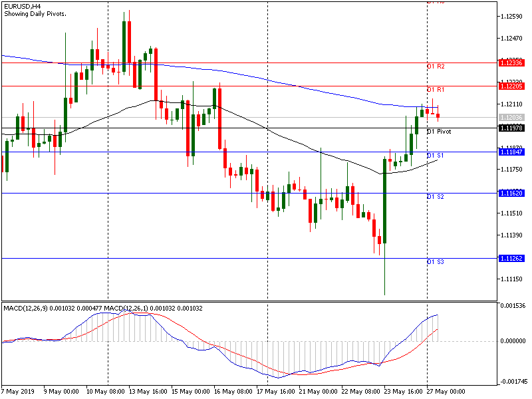The width and height of the screenshot is (532, 399).
Task: Click the D1 Pivot line label
Action: coord(439,132)
